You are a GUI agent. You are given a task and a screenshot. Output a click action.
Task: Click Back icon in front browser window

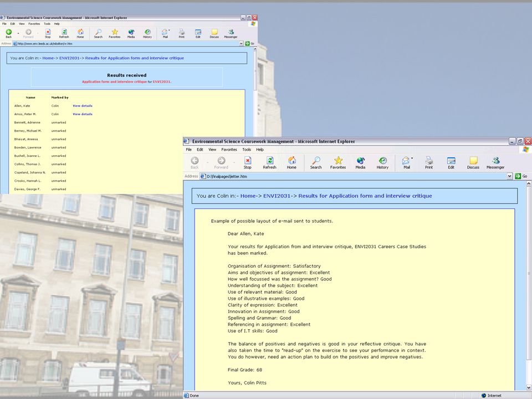click(195, 162)
